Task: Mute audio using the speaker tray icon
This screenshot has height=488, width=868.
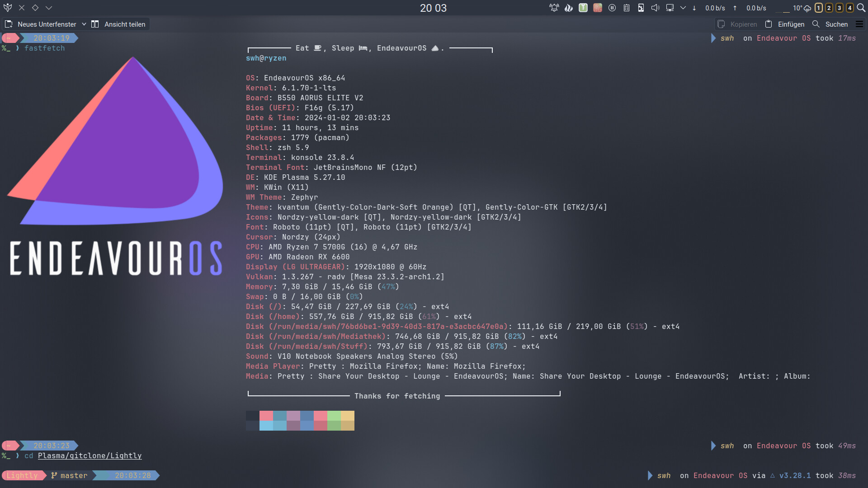Action: (656, 8)
